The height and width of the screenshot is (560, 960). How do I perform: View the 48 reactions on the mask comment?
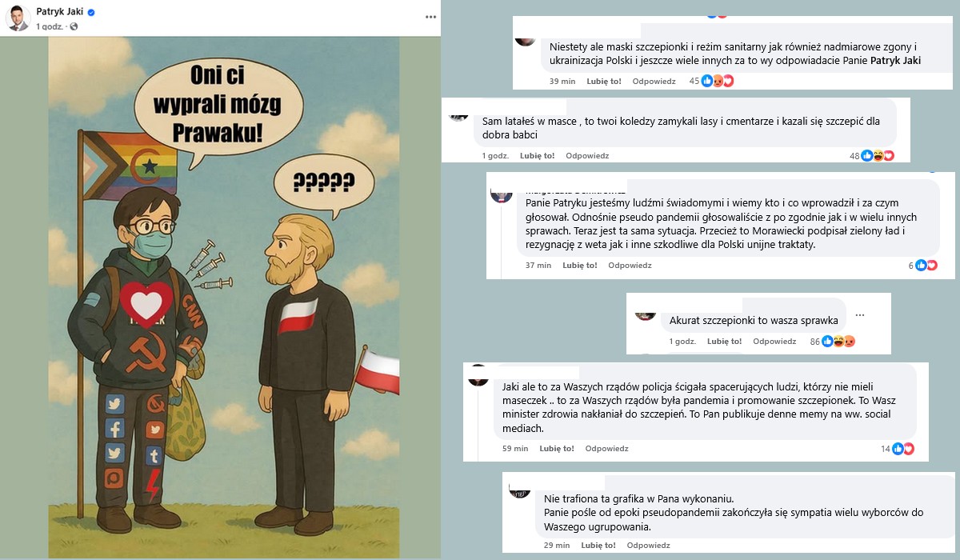click(872, 156)
